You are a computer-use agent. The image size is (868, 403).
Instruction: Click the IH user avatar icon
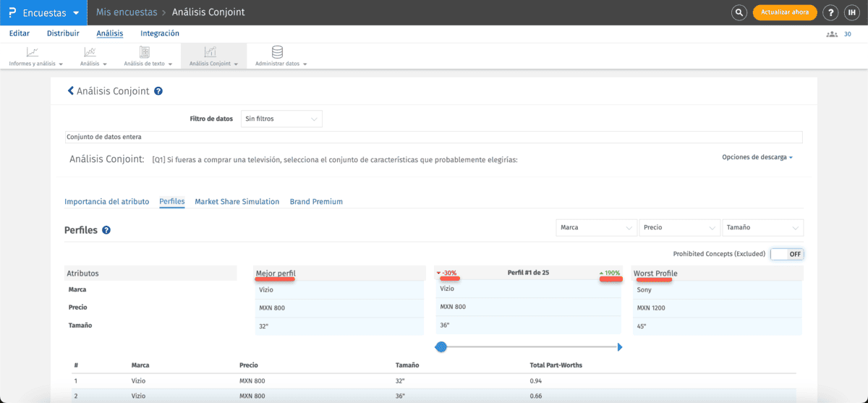[851, 12]
